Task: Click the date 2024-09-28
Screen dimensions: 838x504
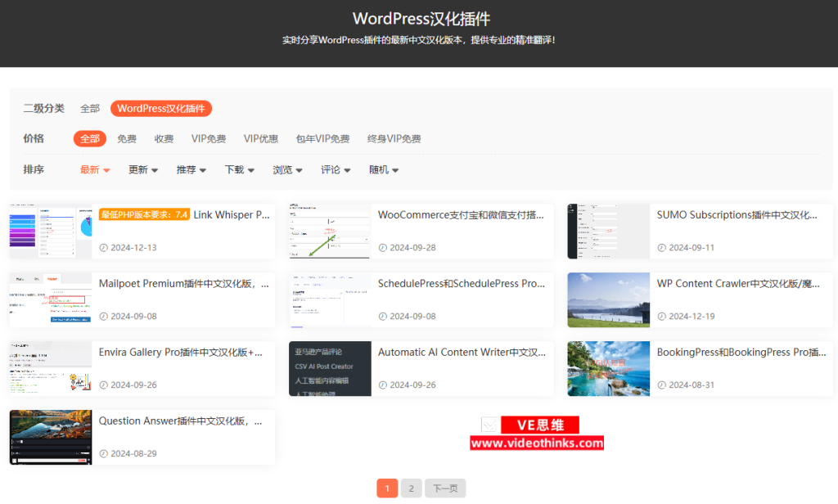Action: point(412,247)
